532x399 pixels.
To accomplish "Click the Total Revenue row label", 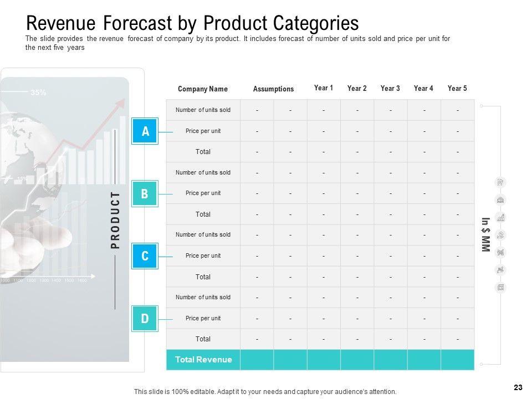I will pos(203,360).
